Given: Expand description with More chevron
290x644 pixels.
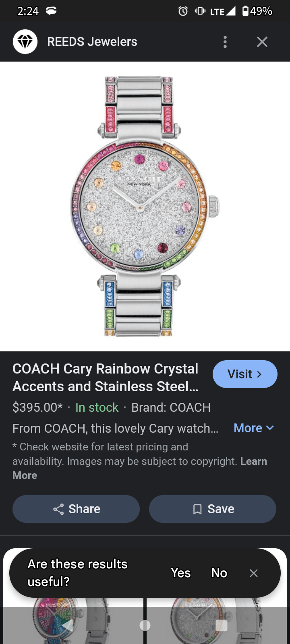Looking at the screenshot, I should [x=254, y=428].
